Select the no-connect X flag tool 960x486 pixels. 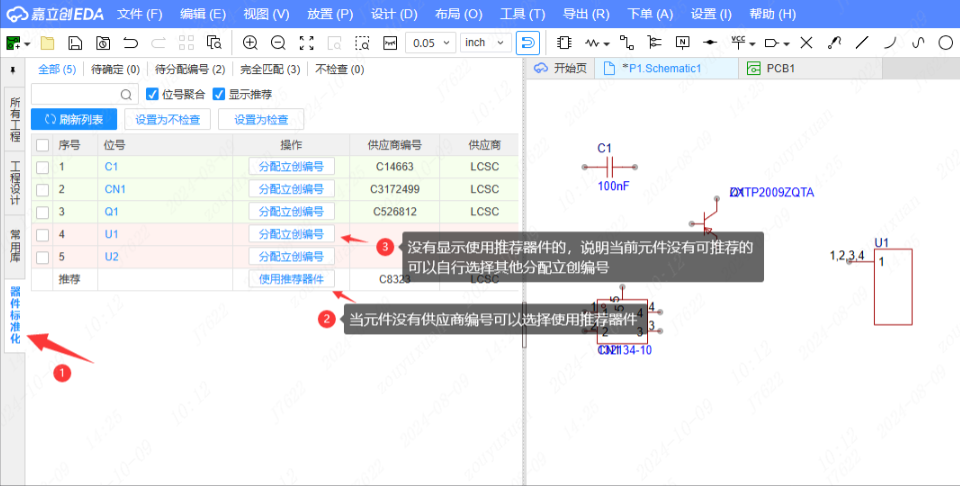[x=807, y=43]
